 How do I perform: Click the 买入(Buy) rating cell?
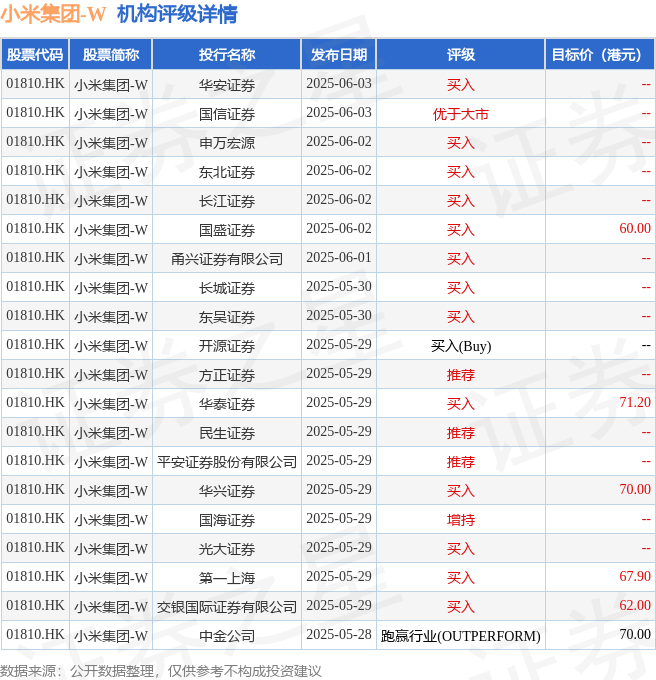tap(461, 346)
